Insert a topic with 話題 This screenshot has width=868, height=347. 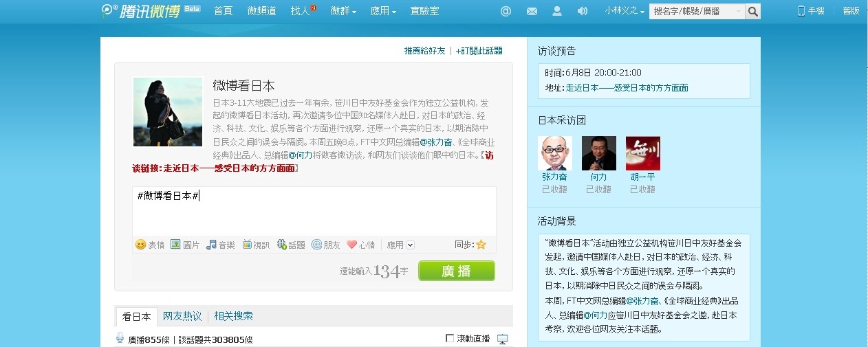[x=291, y=245]
